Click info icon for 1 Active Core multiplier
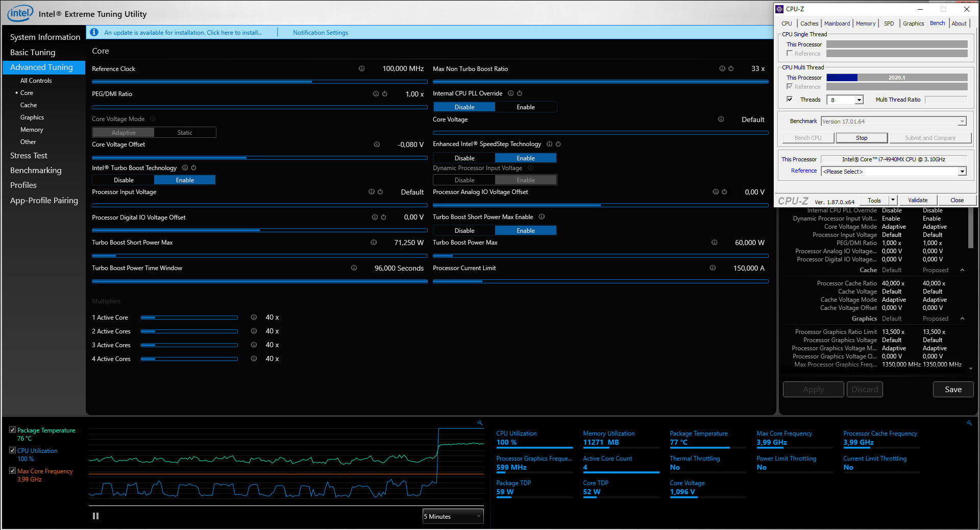This screenshot has width=980, height=530. click(x=254, y=318)
